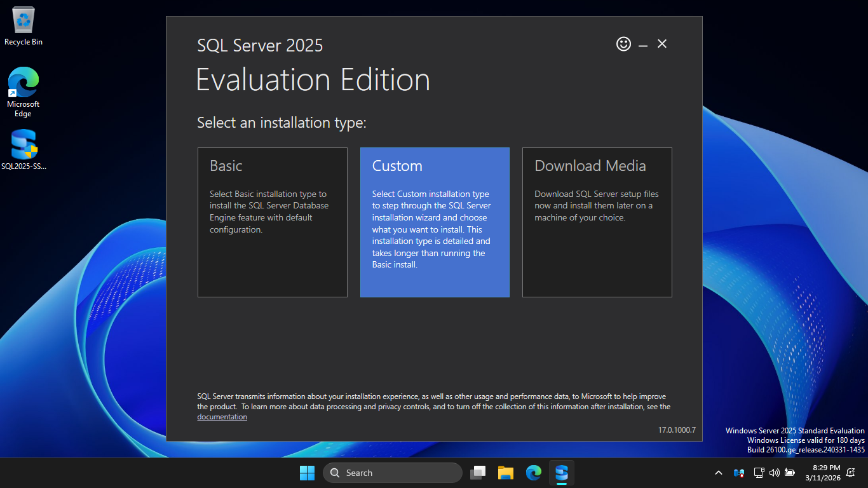Image resolution: width=868 pixels, height=488 pixels.
Task: Open the documentation link
Action: (222, 417)
